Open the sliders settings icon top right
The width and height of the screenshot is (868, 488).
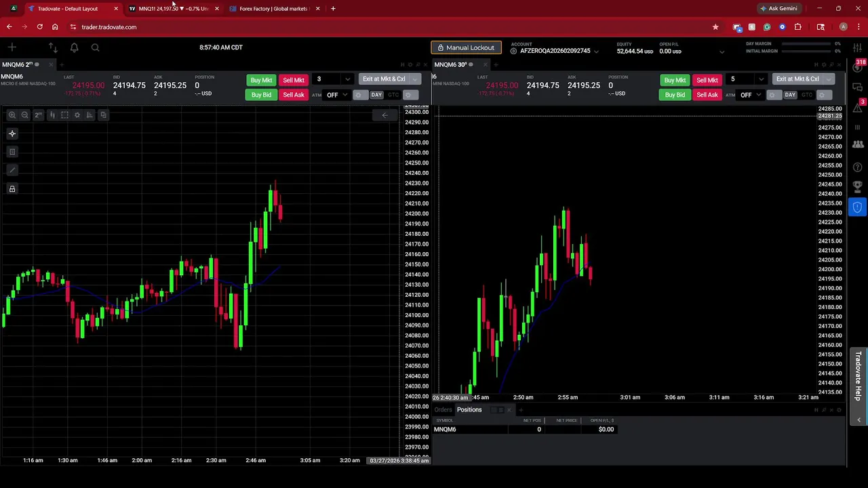[858, 47]
